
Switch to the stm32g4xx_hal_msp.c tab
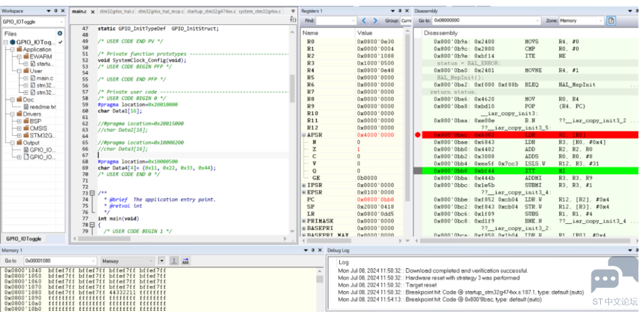tap(161, 11)
